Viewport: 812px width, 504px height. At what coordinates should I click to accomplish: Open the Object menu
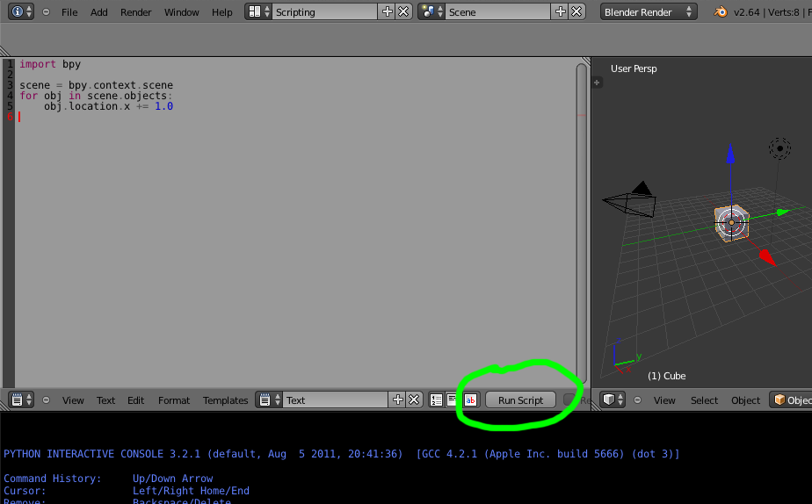745,400
